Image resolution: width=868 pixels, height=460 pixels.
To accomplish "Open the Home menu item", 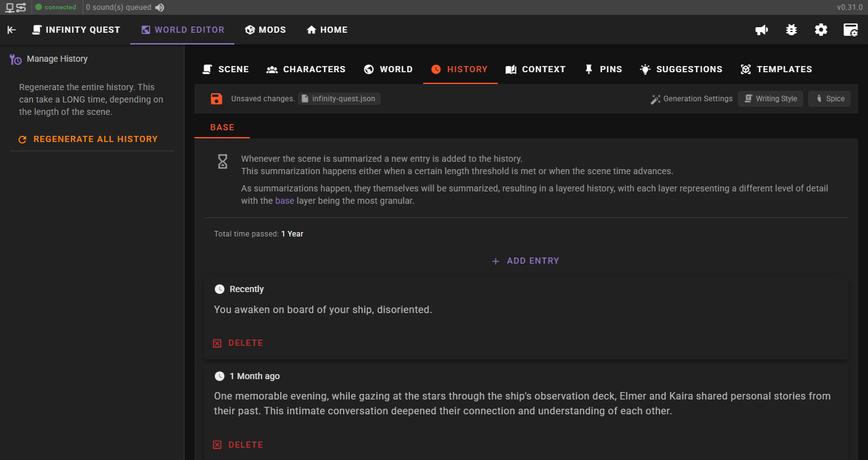I will [x=327, y=30].
